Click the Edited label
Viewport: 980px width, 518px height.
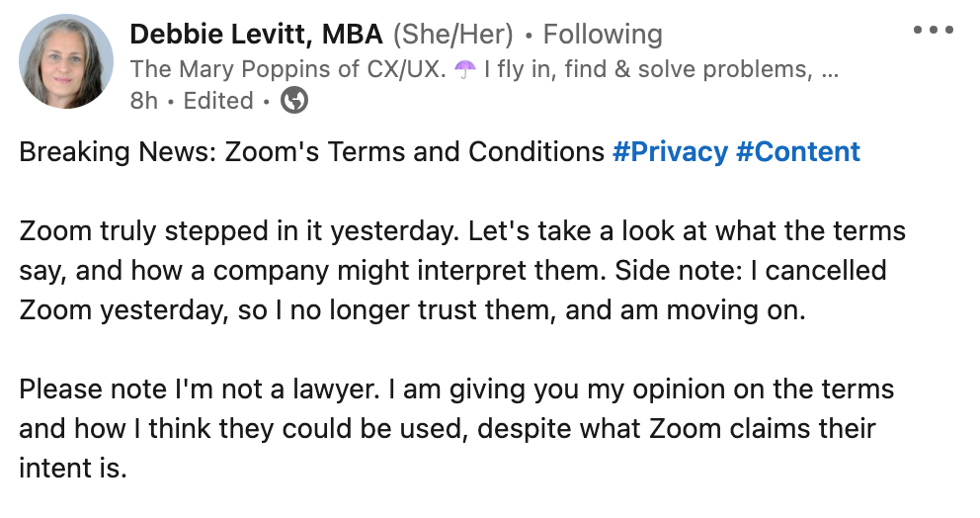click(x=218, y=101)
